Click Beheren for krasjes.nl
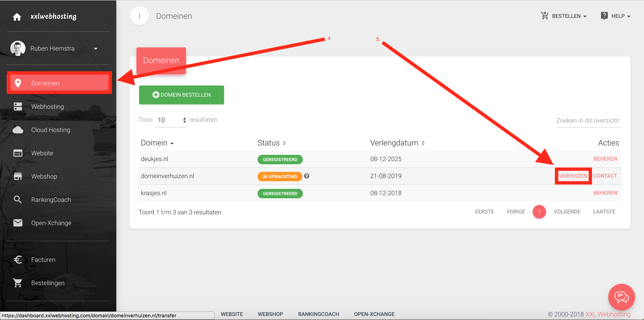Screen dimensions: 644x320 pyautogui.click(x=605, y=193)
